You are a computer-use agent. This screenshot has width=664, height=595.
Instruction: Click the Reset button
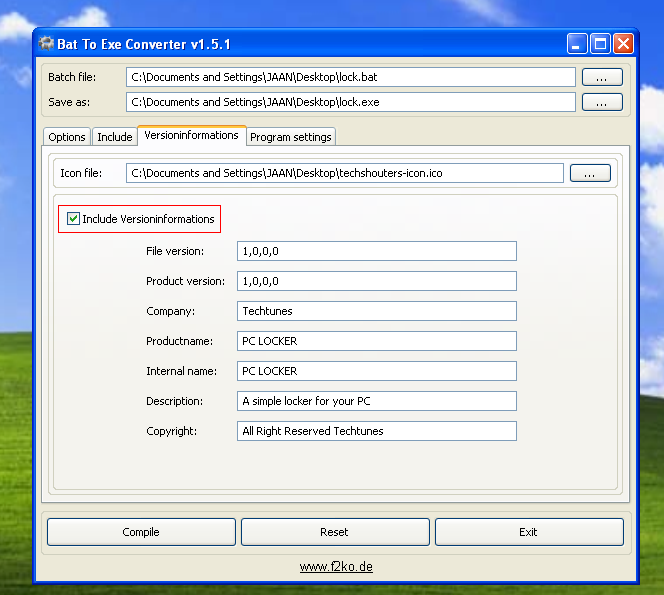point(335,532)
